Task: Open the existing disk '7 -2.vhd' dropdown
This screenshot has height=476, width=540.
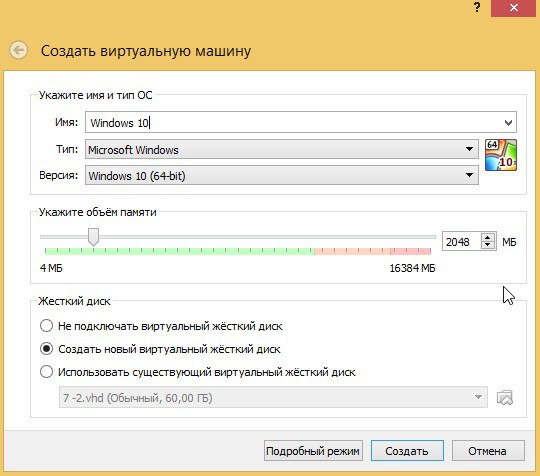Action: point(273,397)
